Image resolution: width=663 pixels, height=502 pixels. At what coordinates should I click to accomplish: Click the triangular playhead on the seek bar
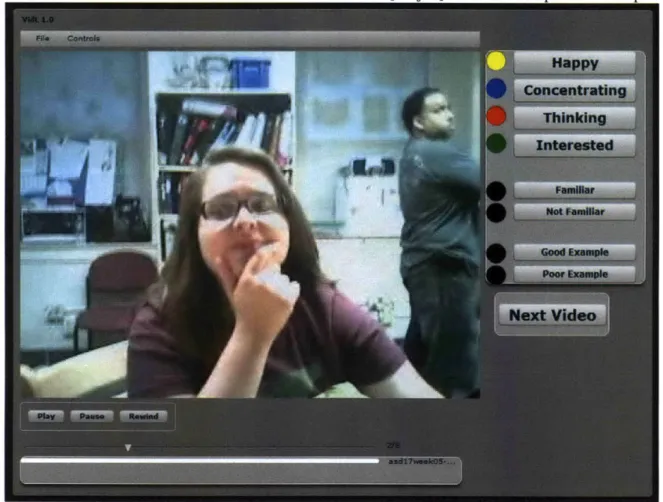tap(128, 447)
